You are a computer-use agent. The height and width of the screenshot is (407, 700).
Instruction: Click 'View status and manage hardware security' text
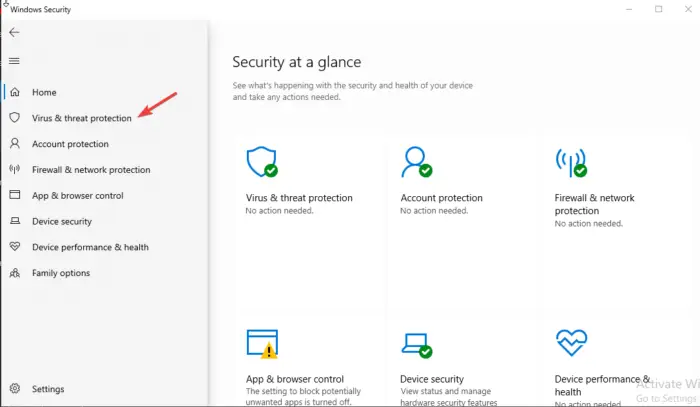coord(448,397)
